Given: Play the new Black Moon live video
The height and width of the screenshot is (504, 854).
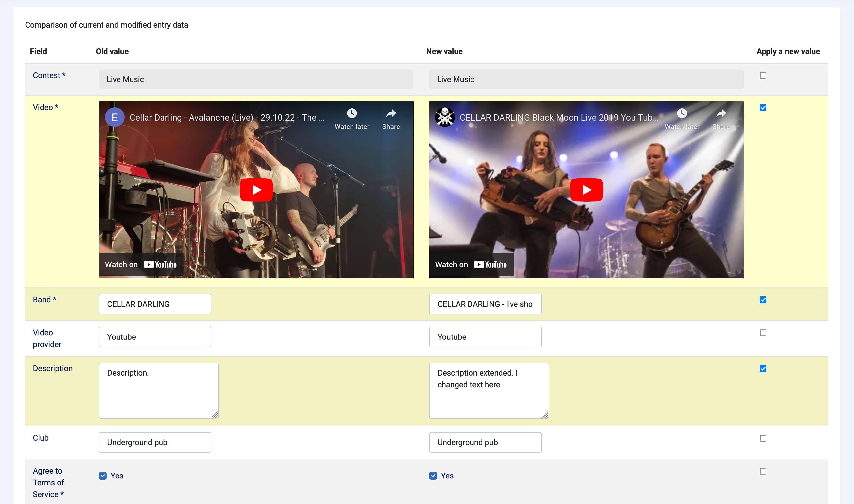Looking at the screenshot, I should point(586,190).
